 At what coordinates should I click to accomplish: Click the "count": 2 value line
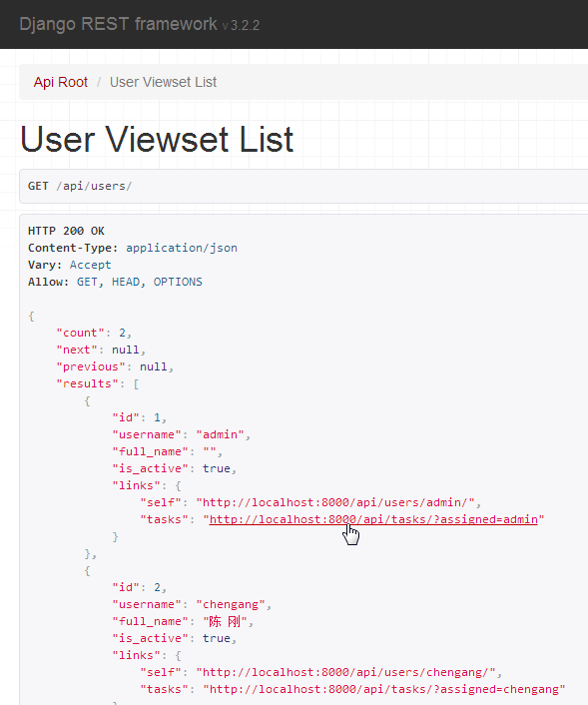(x=94, y=333)
